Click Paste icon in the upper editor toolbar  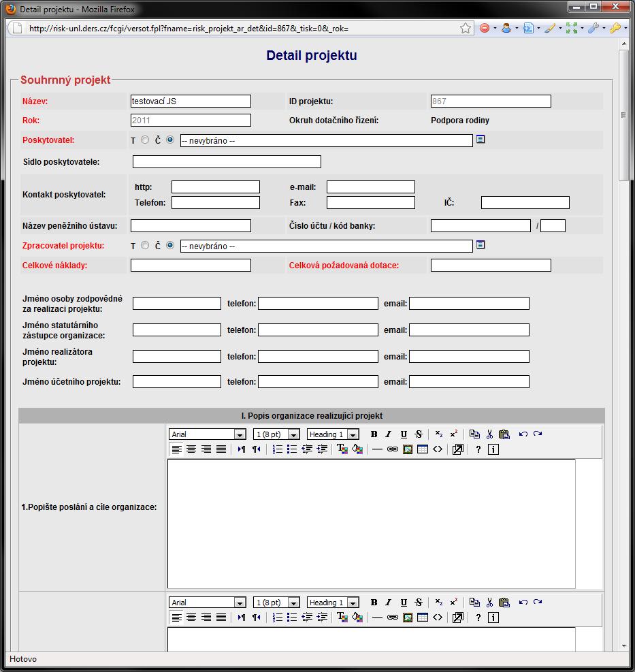point(504,434)
